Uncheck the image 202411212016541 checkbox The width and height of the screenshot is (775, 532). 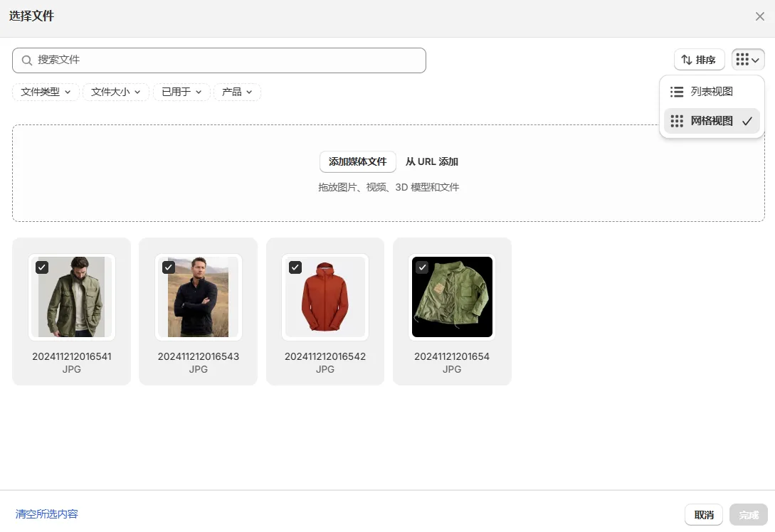point(42,267)
